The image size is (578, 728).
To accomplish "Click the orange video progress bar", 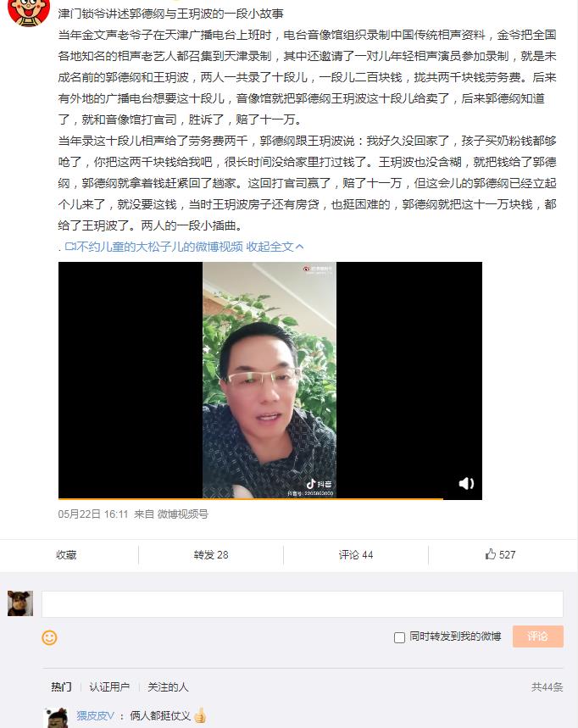I will 251,498.
